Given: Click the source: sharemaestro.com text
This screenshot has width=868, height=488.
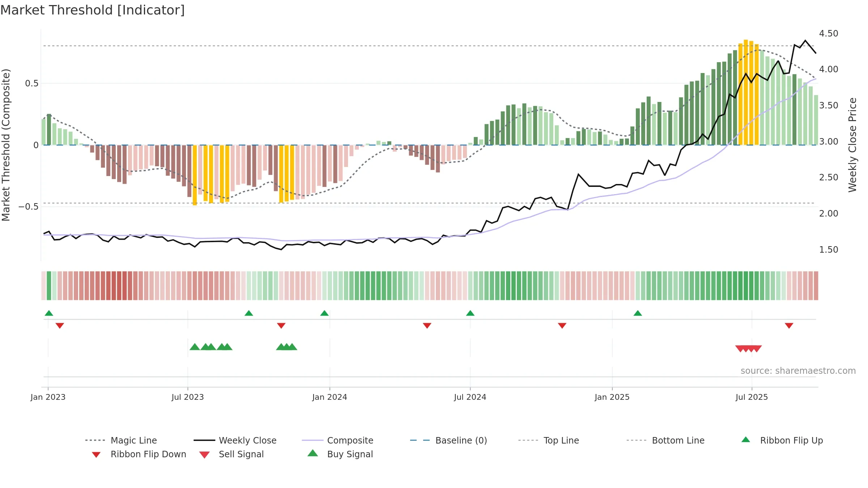Looking at the screenshot, I should click(x=798, y=371).
